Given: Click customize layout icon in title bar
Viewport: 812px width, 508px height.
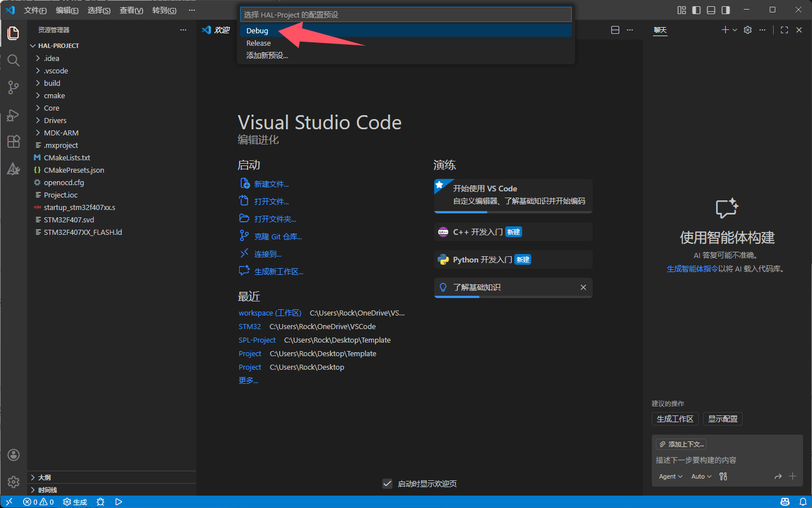Looking at the screenshot, I should pyautogui.click(x=682, y=10).
